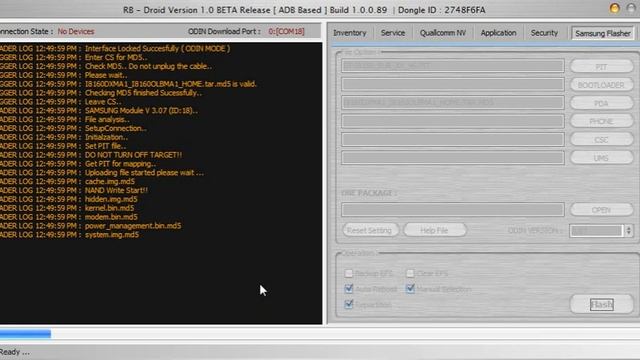Click log line 'Initialzation..'
640x360 pixels.
(x=106, y=137)
